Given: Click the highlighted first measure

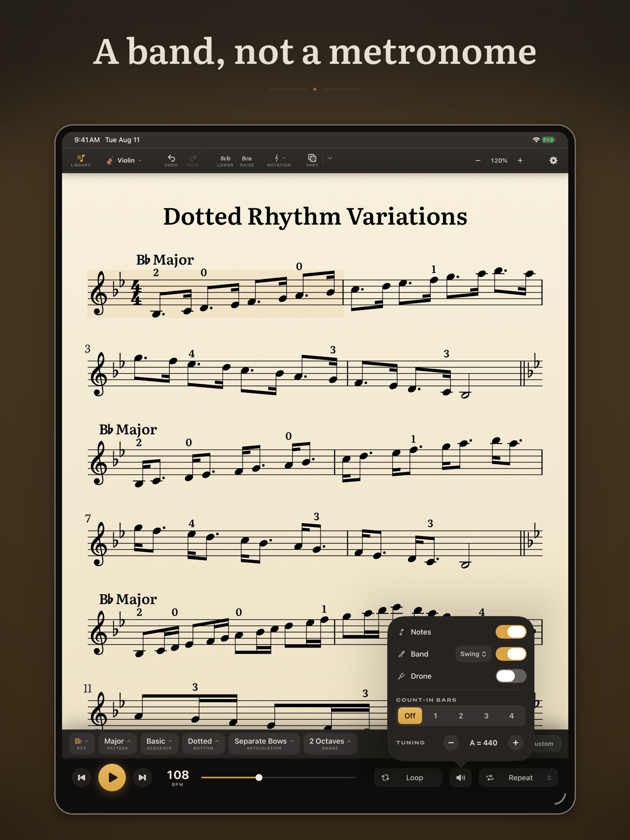Looking at the screenshot, I should (x=215, y=294).
